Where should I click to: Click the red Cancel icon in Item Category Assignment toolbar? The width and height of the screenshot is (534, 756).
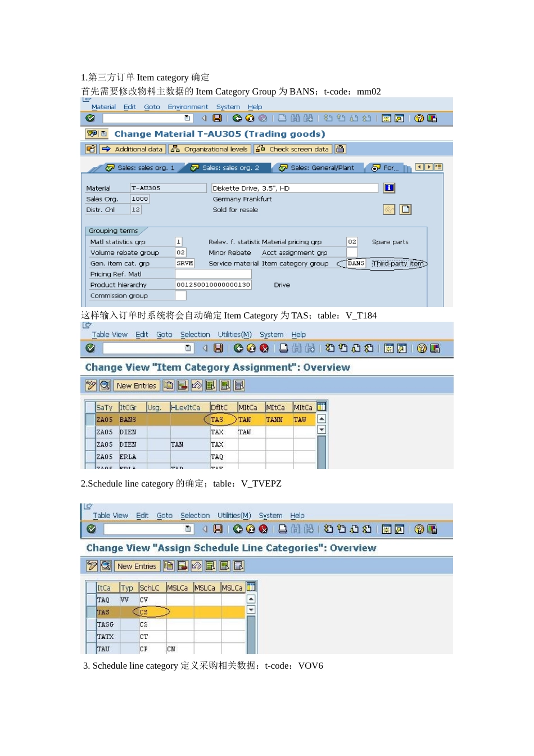[264, 348]
